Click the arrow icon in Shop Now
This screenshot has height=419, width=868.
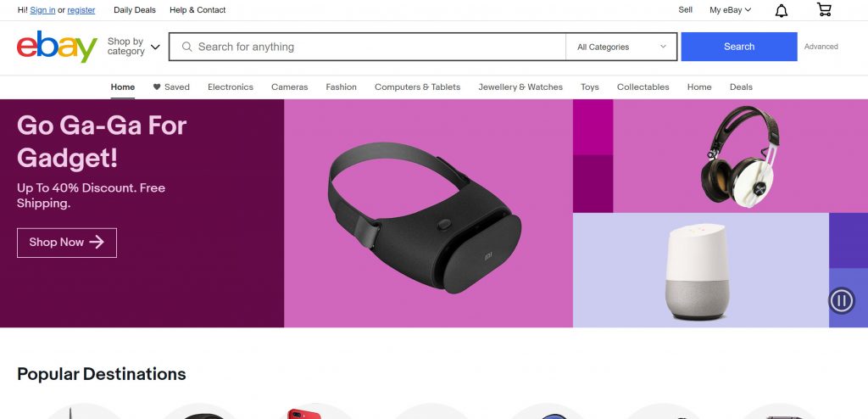[x=97, y=243]
